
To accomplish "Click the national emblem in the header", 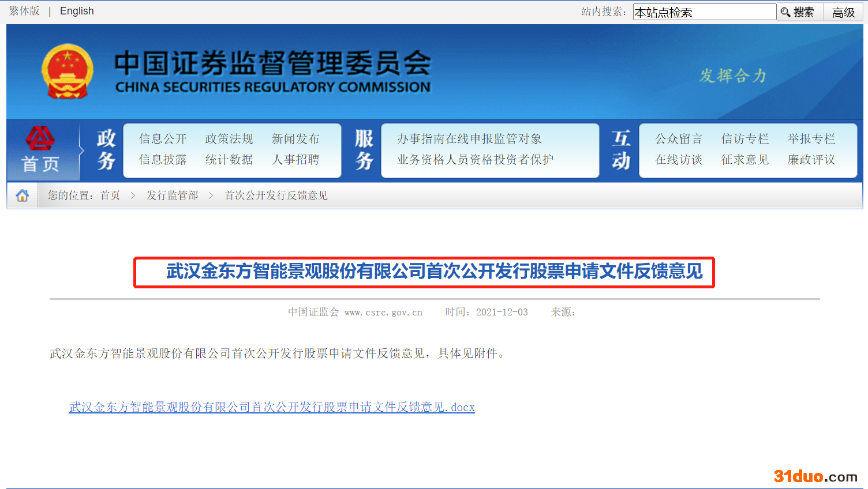I will click(x=68, y=72).
